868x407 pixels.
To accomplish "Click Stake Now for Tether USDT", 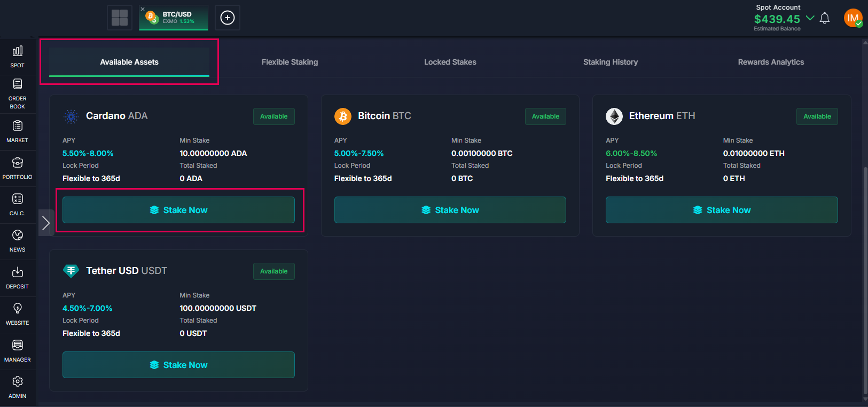I will tap(178, 365).
